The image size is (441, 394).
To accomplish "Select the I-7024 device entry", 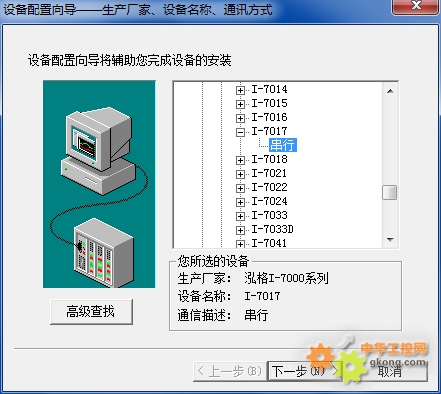I will click(269, 201).
